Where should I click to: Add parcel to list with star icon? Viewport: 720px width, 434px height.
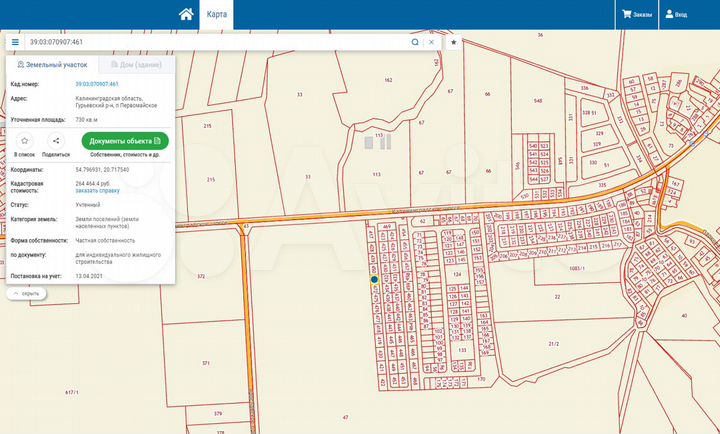pos(24,141)
